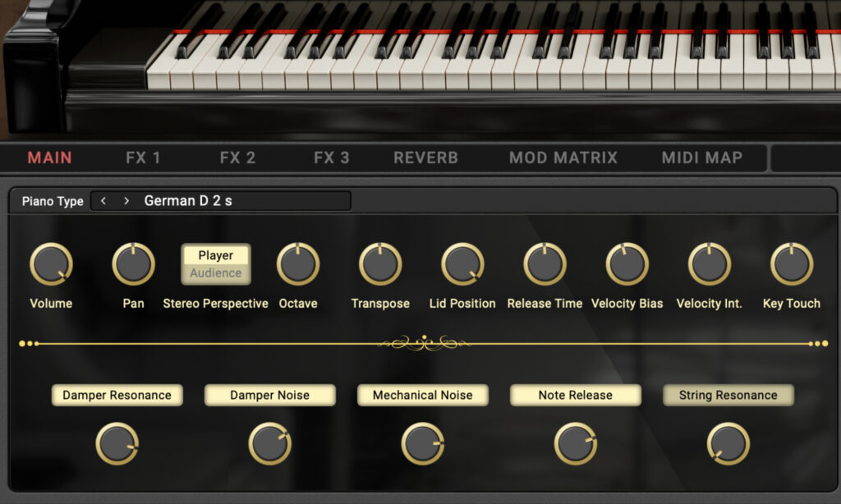Switch to the REVERB tab
Screen dimensions: 841x504
click(x=425, y=158)
